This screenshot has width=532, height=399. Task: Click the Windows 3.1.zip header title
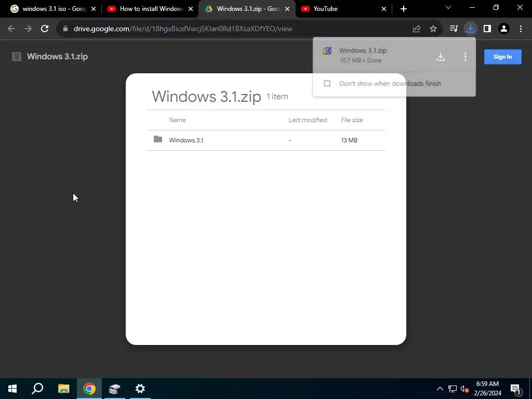click(57, 57)
